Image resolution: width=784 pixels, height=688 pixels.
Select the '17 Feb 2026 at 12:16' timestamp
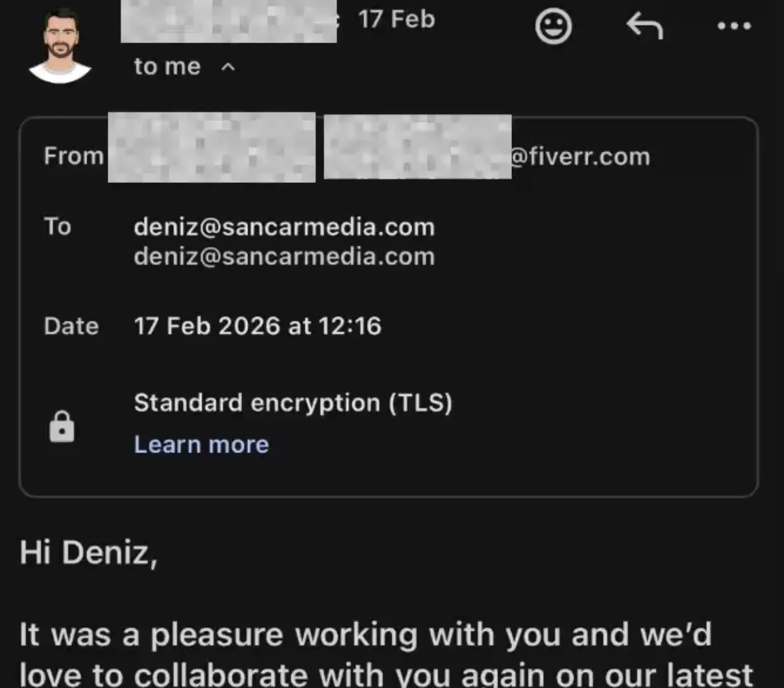tap(257, 326)
